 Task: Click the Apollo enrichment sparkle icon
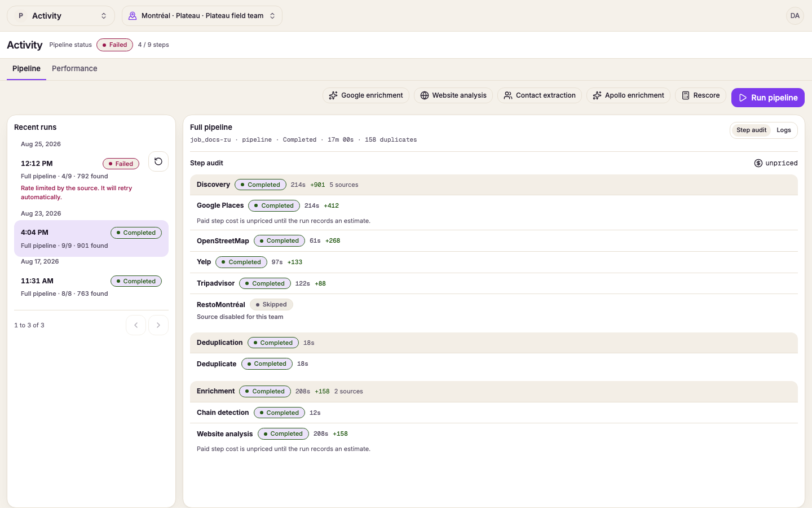[597, 95]
